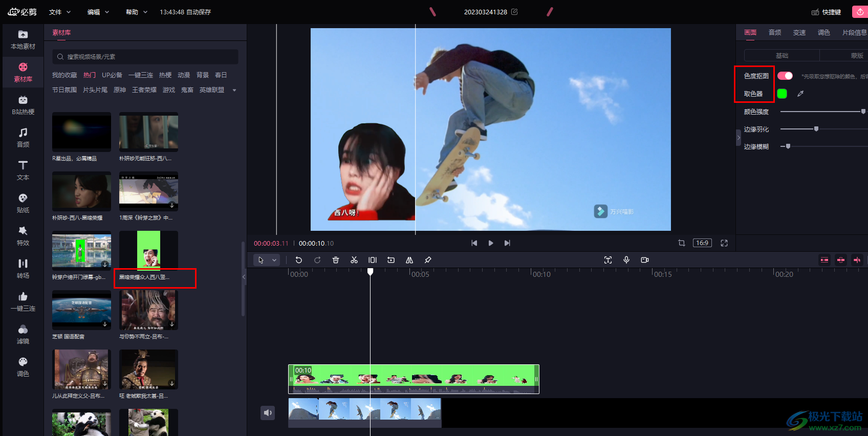The width and height of the screenshot is (868, 436).
Task: Filter materials by 我的收藏 favorites
Action: click(64, 75)
